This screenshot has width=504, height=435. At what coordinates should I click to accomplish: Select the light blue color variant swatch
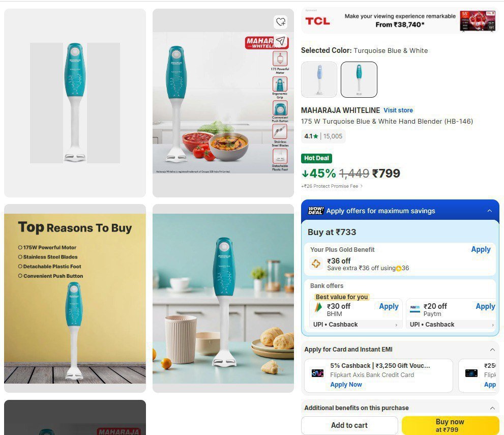click(x=319, y=79)
